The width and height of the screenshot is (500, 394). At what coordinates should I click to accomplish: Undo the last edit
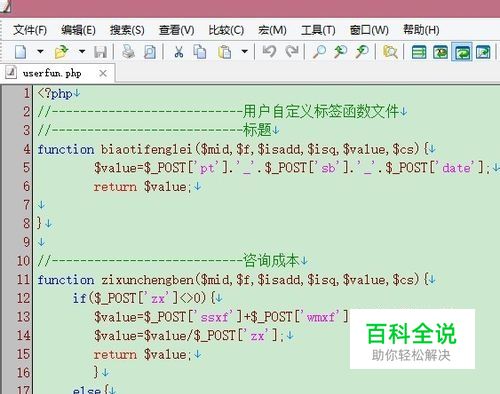269,52
